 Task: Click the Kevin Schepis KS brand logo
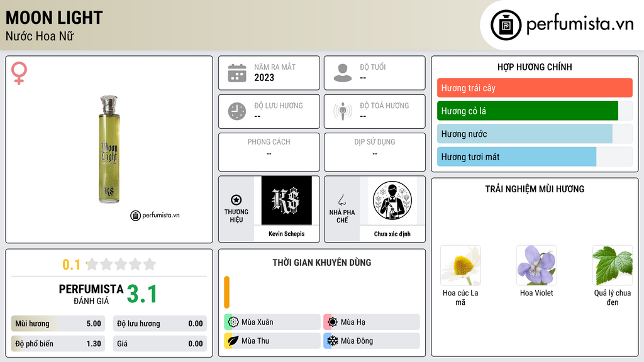[x=286, y=200]
